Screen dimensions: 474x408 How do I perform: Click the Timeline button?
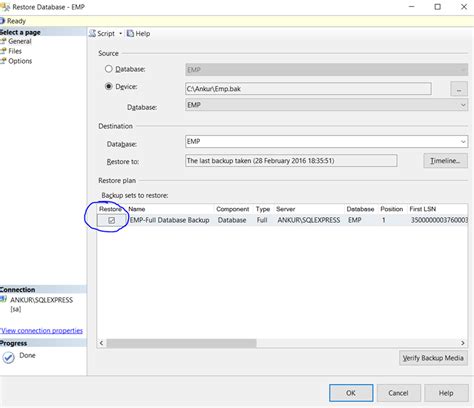pyautogui.click(x=445, y=161)
